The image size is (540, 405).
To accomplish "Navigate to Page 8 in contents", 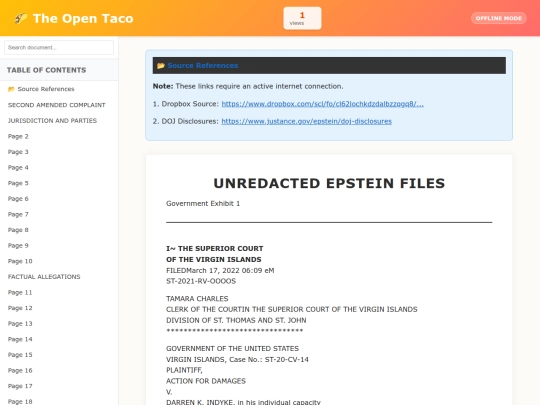I will (18, 230).
